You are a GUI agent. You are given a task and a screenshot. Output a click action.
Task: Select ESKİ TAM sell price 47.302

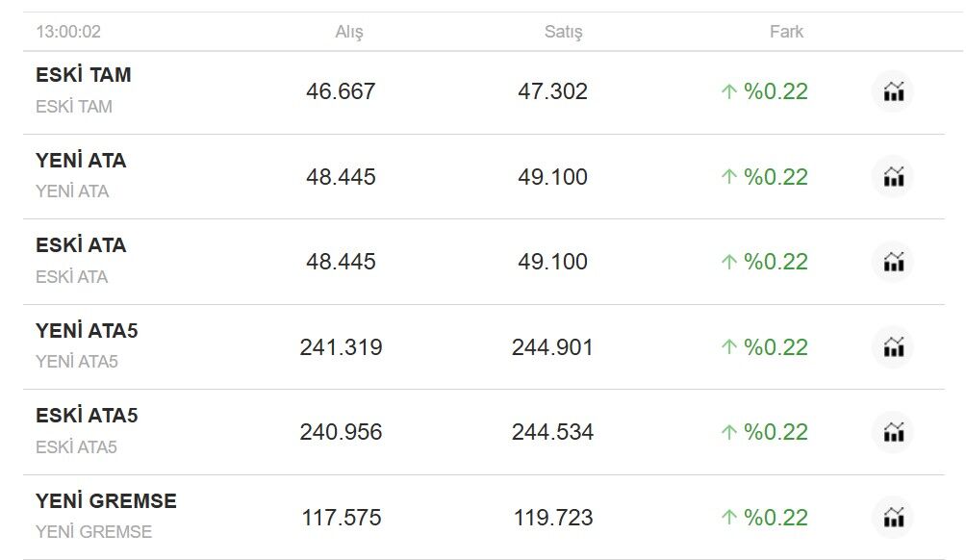[x=552, y=91]
